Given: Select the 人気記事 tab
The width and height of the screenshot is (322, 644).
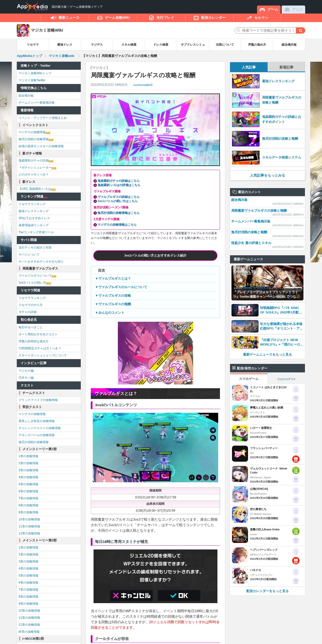Looking at the screenshot, I should click(249, 67).
